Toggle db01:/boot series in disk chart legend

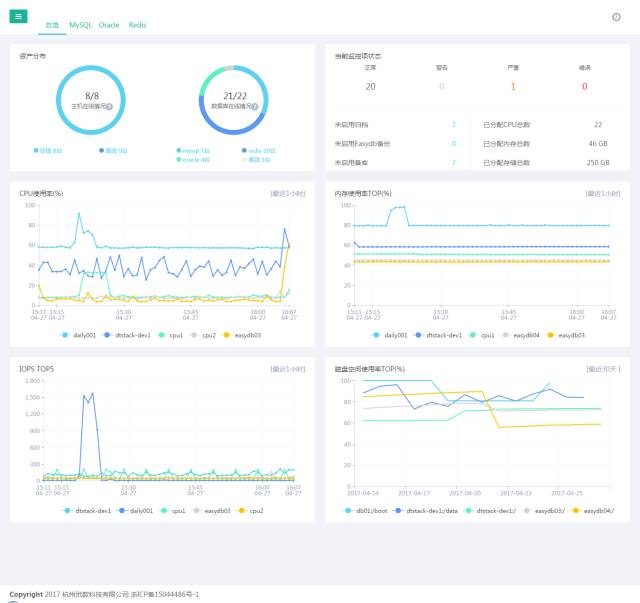tap(366, 511)
